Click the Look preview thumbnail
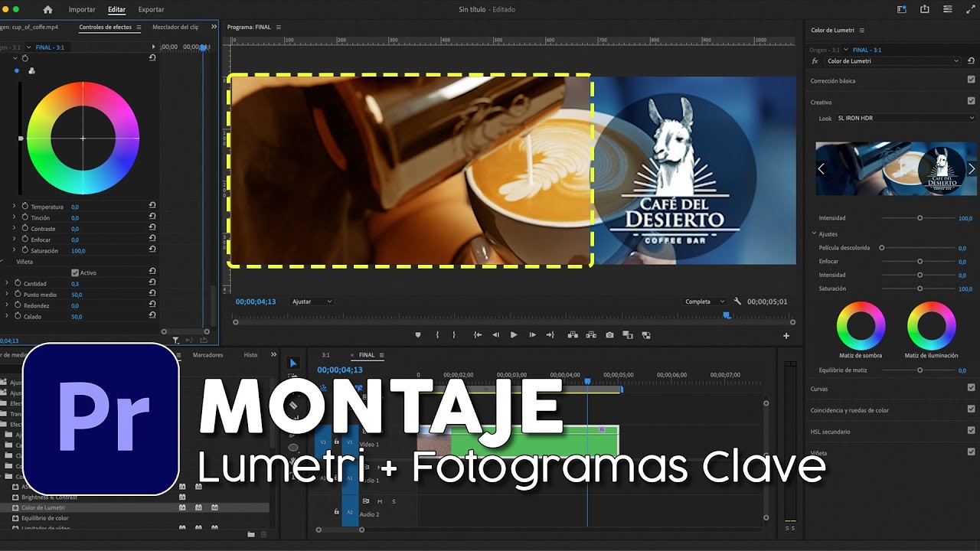 coord(896,168)
